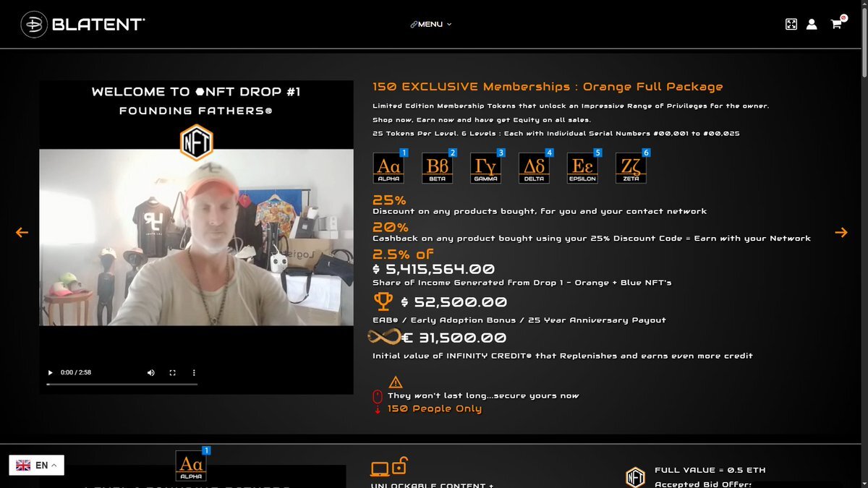Go to next slide arrow
Viewport: 868px width, 488px height.
(841, 232)
